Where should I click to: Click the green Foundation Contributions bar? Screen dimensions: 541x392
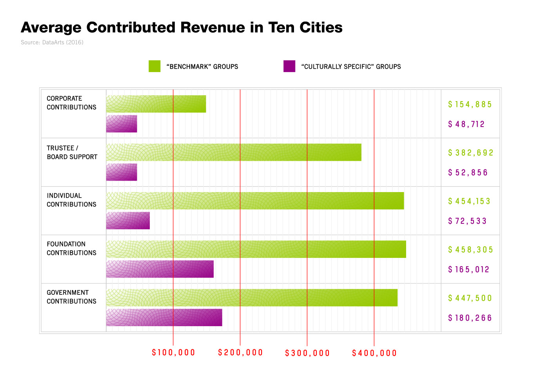(256, 249)
